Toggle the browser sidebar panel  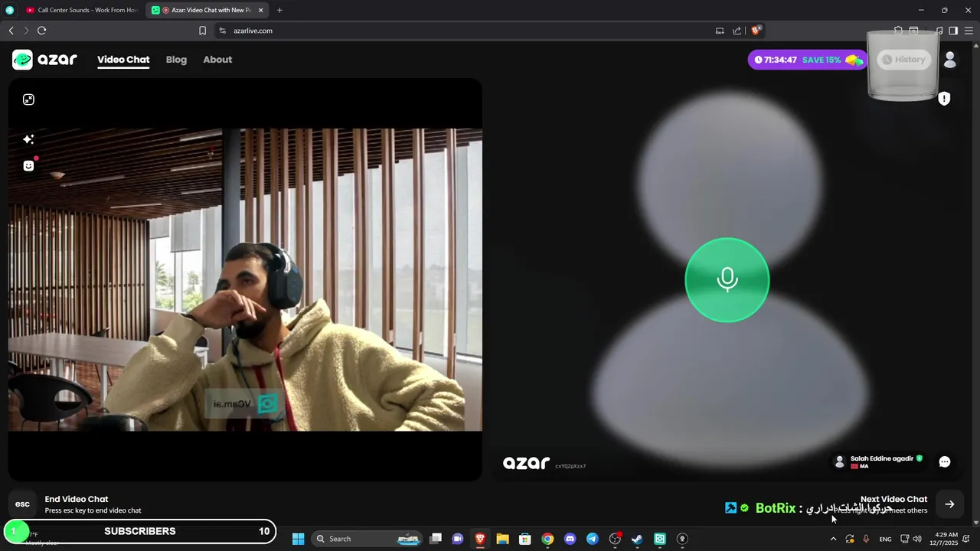(953, 31)
